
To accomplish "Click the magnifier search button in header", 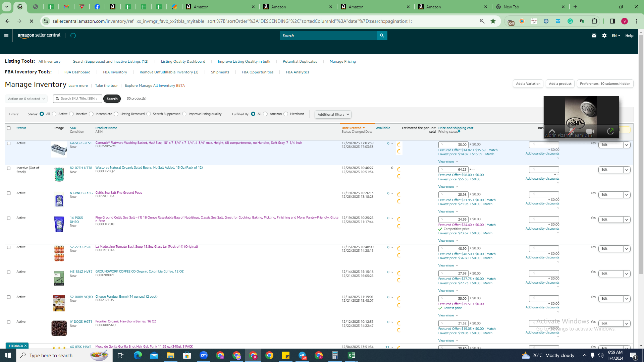I will click(382, 36).
